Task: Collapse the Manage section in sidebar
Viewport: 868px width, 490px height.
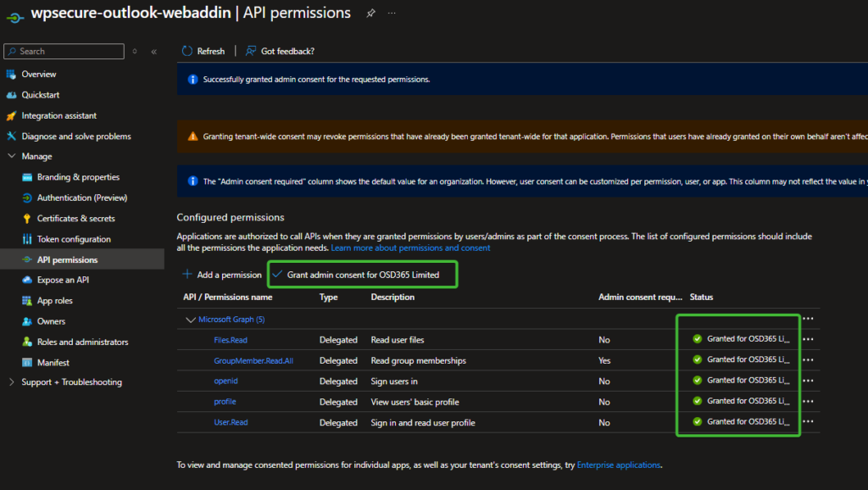Action: 12,156
